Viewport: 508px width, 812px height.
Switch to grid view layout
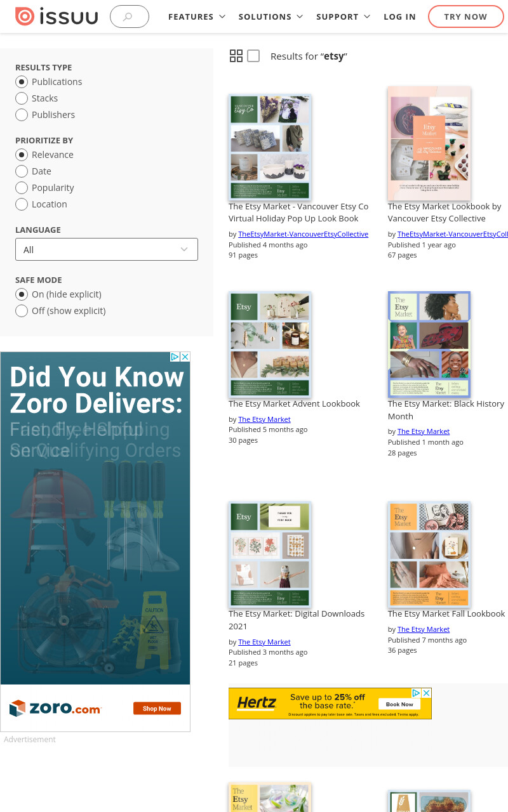tap(236, 56)
